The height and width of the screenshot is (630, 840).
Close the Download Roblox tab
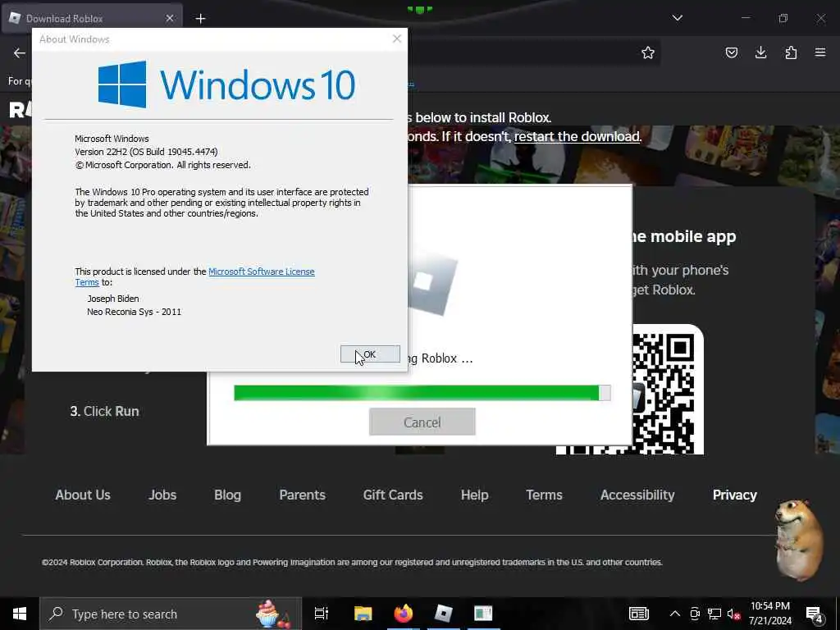tap(169, 19)
